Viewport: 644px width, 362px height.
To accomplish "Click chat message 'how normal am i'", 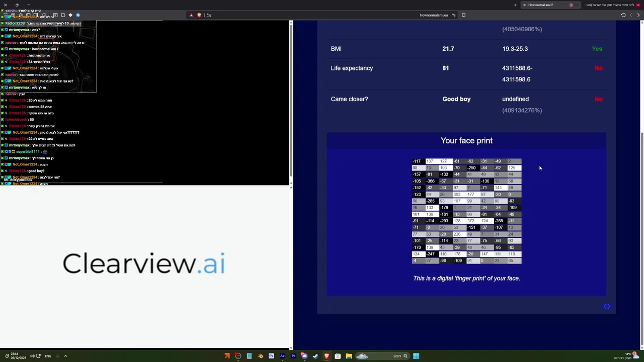I will click(45, 49).
